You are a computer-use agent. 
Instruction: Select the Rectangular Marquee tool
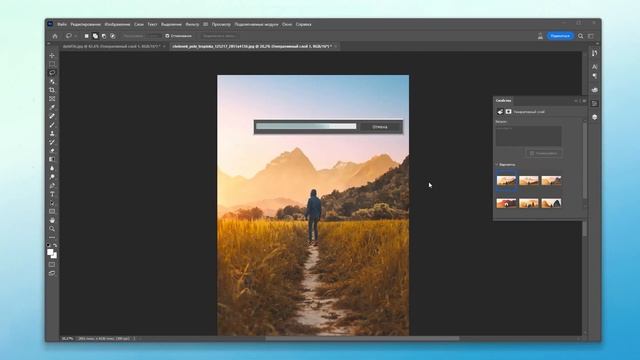52,64
